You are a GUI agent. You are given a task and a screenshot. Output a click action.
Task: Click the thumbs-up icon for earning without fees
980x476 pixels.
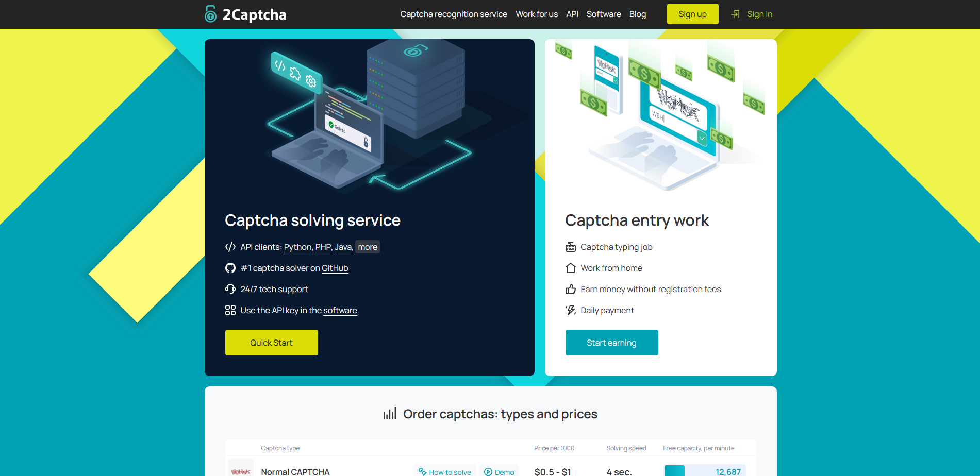point(570,289)
